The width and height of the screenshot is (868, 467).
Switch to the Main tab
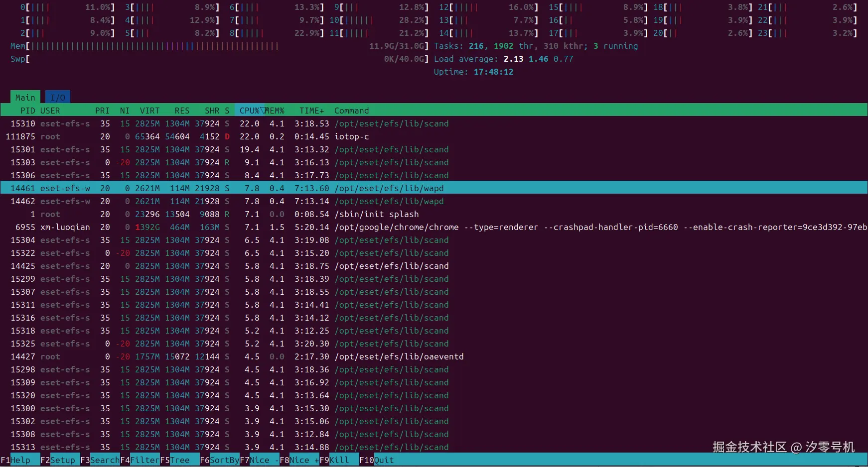click(x=25, y=97)
